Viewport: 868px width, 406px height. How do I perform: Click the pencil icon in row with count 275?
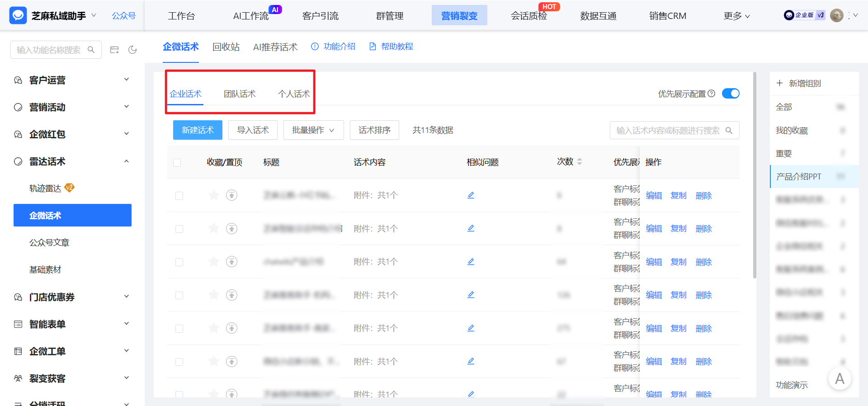click(471, 328)
